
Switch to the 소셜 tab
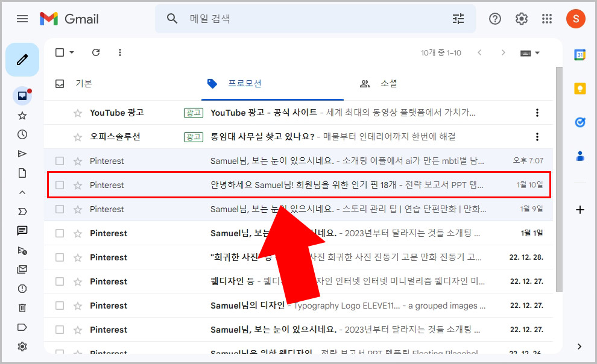[389, 84]
